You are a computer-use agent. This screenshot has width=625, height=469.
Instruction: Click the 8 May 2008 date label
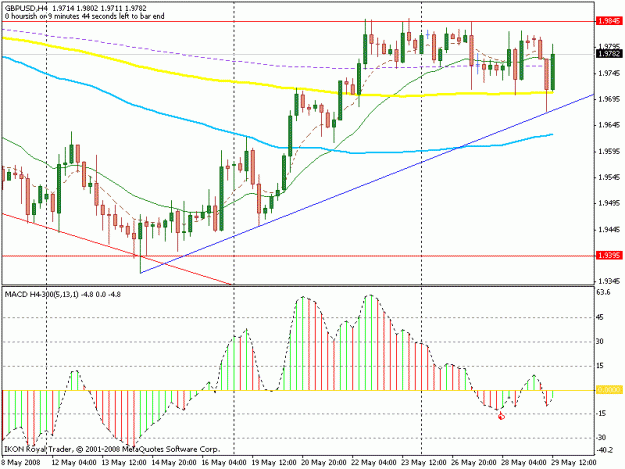(22, 463)
